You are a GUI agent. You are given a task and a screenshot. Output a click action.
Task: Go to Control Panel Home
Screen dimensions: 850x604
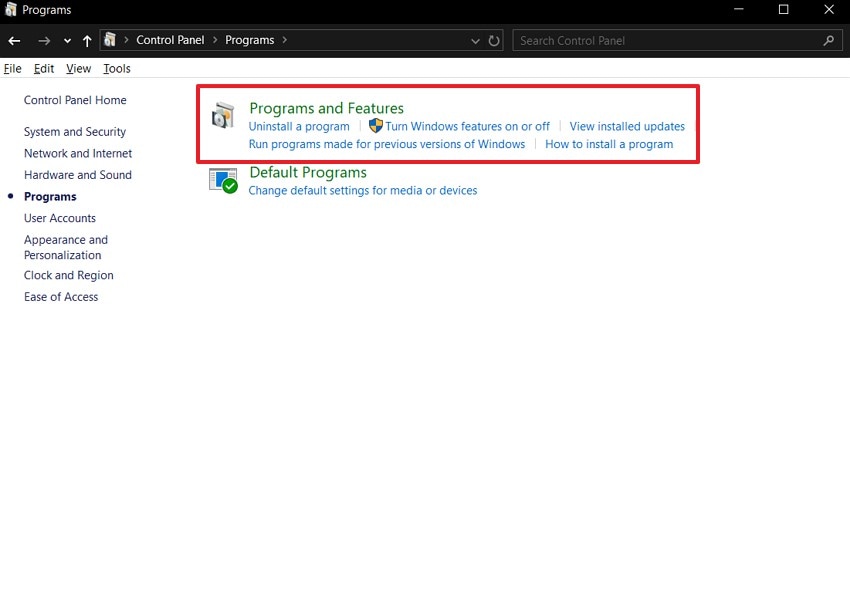click(x=75, y=100)
